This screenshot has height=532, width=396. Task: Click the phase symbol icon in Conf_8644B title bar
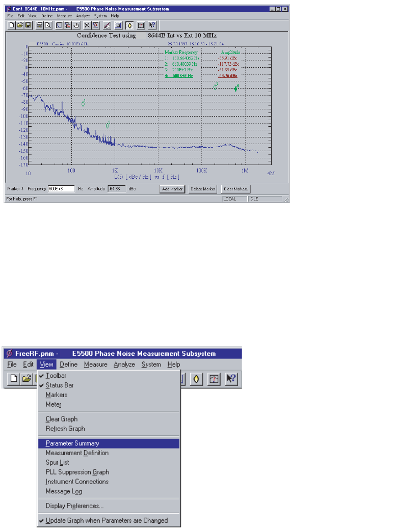click(x=9, y=9)
